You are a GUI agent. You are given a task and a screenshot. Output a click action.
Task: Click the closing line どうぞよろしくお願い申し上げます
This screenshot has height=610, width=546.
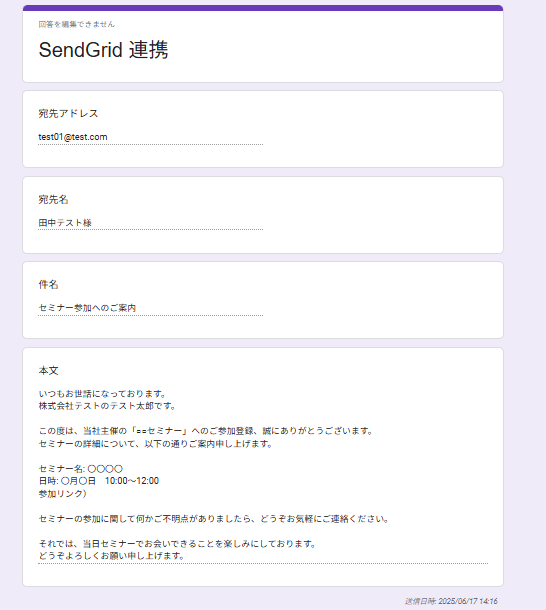[112, 556]
